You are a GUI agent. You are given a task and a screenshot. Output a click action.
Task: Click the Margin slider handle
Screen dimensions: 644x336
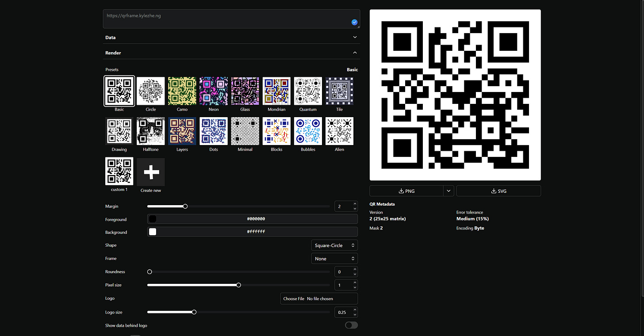pyautogui.click(x=185, y=206)
